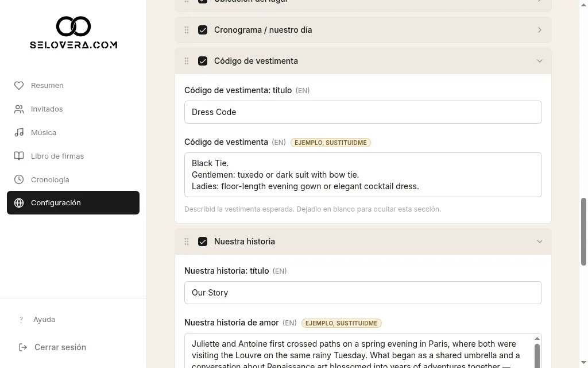Click the clock icon beside Cronología
Viewport: 588px width, 368px height.
point(19,179)
